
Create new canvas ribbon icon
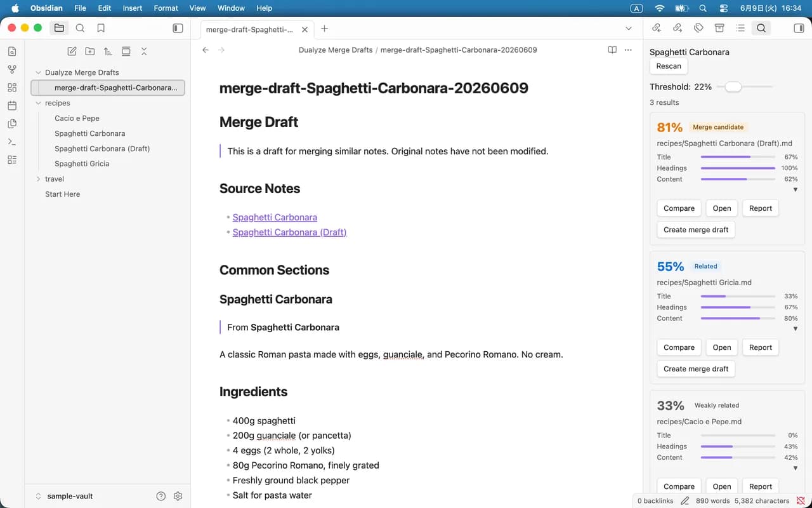click(x=12, y=88)
